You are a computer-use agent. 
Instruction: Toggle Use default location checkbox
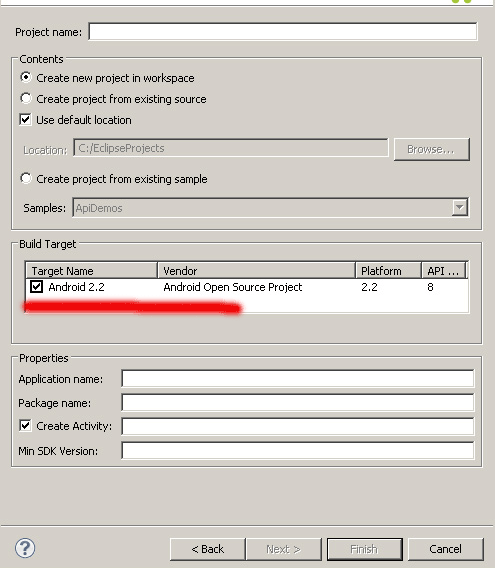[x=25, y=120]
